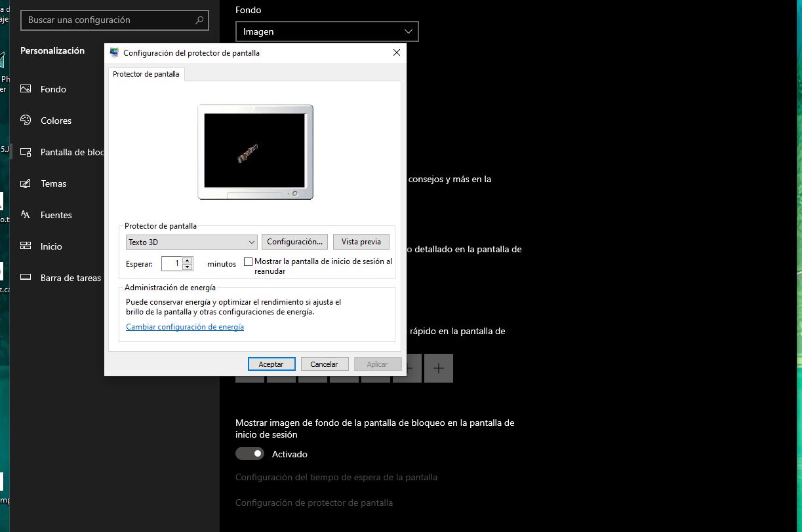Click the Barra de tareas icon

click(26, 278)
